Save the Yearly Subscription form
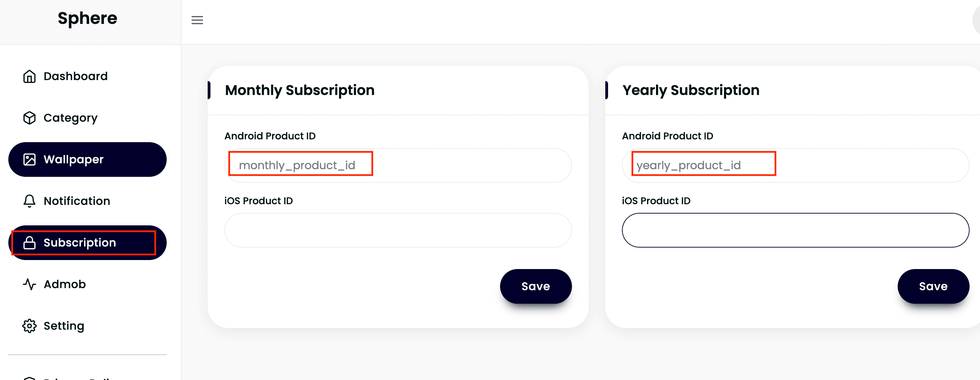 (x=933, y=286)
